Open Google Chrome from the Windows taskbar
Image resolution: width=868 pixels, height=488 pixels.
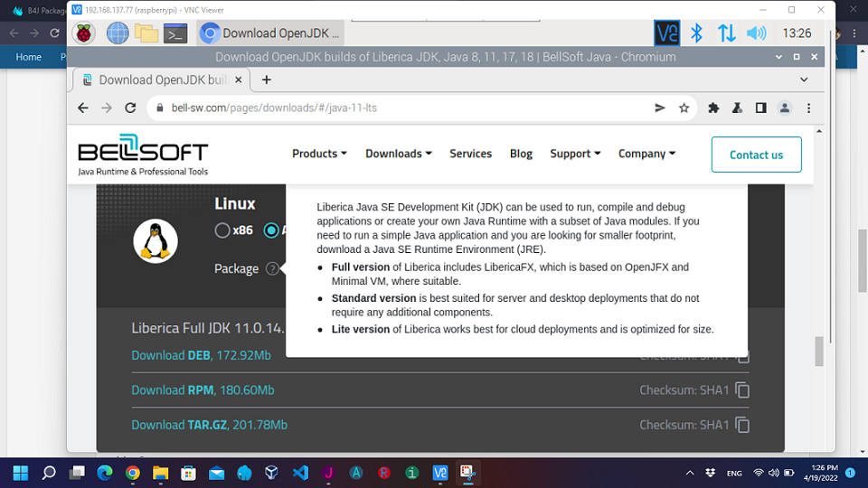click(132, 473)
